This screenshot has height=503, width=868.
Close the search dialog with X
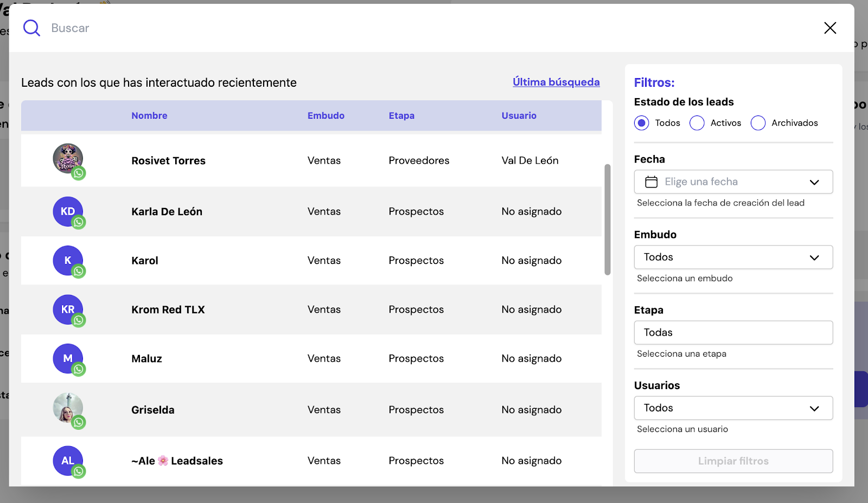[x=830, y=28]
